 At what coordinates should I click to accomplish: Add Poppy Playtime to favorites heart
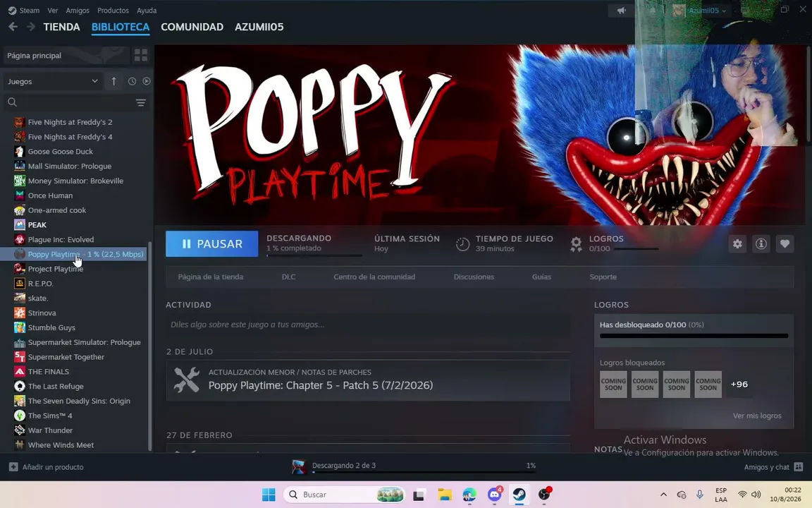785,243
